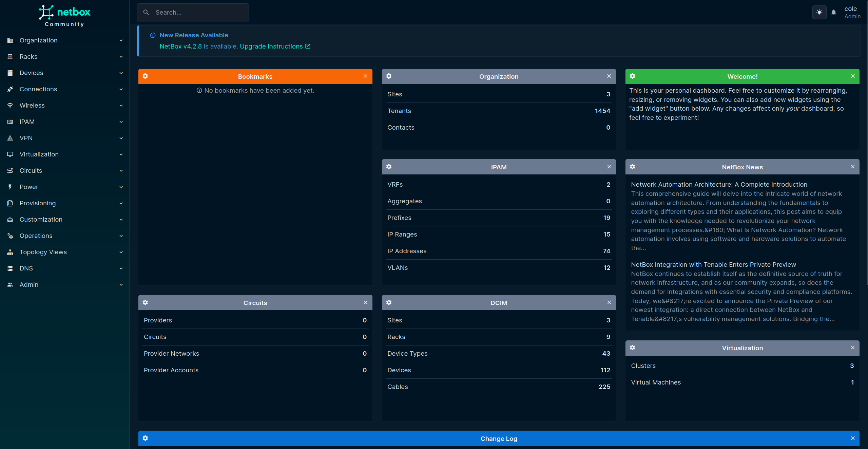The height and width of the screenshot is (449, 868).
Task: Toggle the light/dark mode icon
Action: [x=819, y=13]
